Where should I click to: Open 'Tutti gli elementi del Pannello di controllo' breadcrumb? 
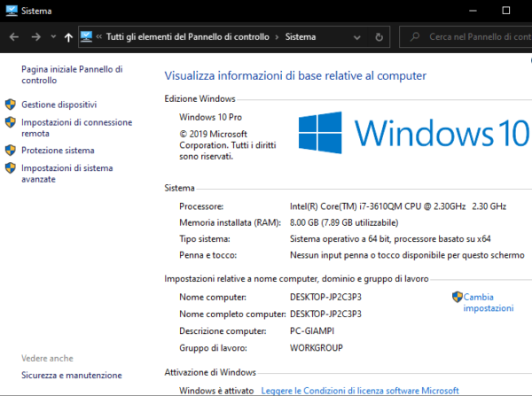point(188,36)
